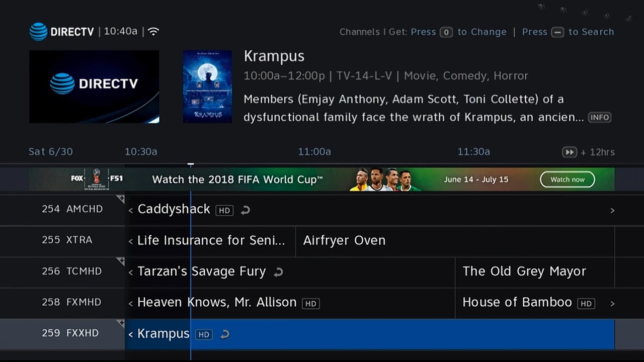Screen dimensions: 644x362
Task: Click the 0 key icon to change channels
Action: (x=446, y=32)
